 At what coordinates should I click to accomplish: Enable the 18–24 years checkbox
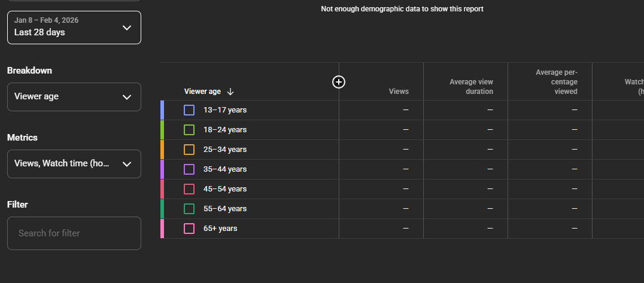pyautogui.click(x=189, y=130)
